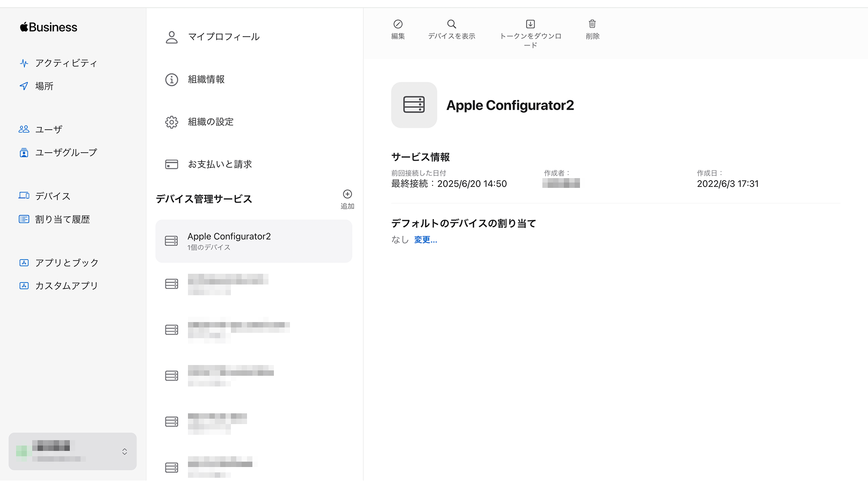868x488 pixels.
Task: Click server icon beside Apple Configurator2 list row
Action: tap(171, 241)
